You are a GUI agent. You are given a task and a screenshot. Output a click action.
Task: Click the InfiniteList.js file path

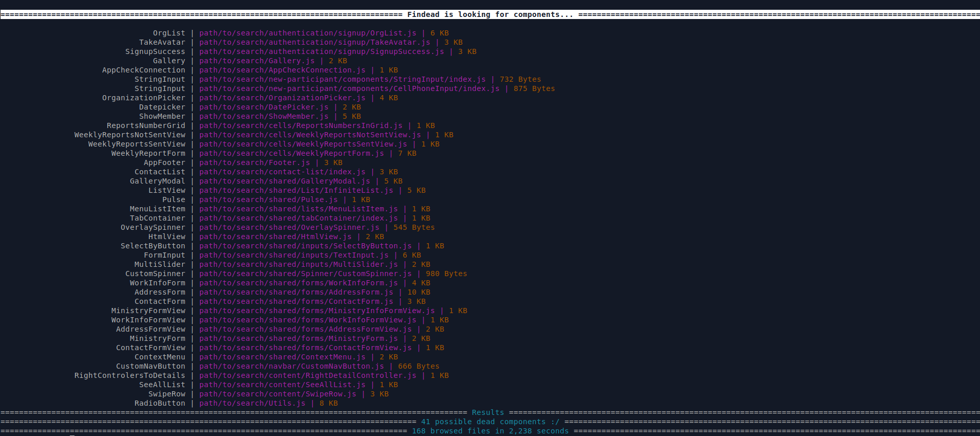pos(296,190)
